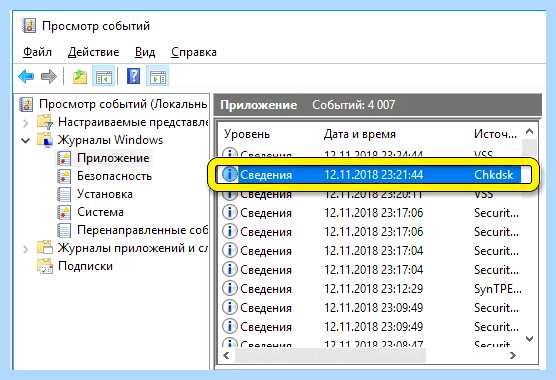Click left arrow of horizontal scrollbar
This screenshot has width=556, height=380.
pos(227,355)
